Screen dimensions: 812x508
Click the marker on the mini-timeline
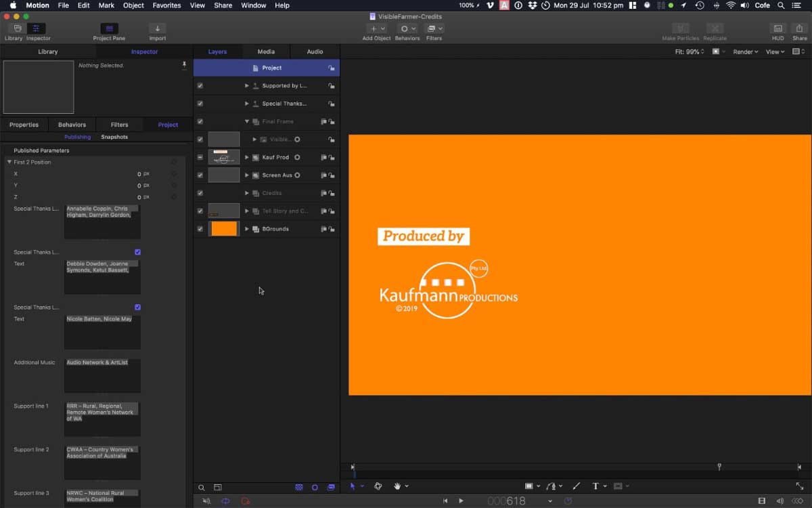719,467
